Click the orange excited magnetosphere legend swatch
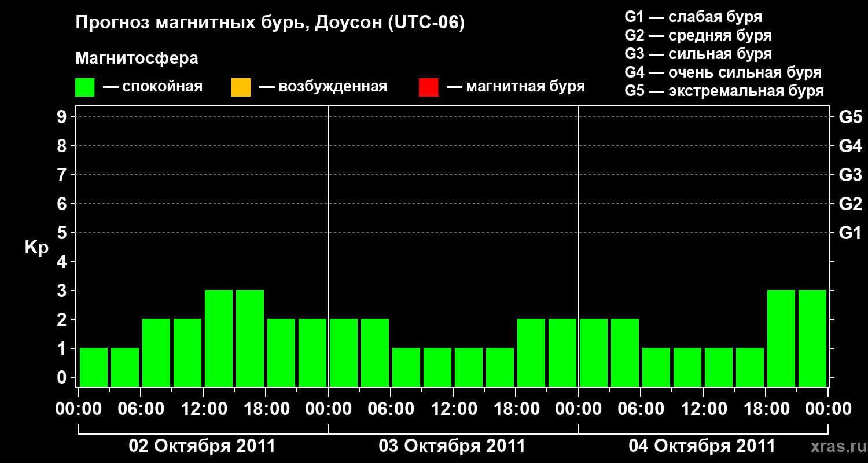 241,87
